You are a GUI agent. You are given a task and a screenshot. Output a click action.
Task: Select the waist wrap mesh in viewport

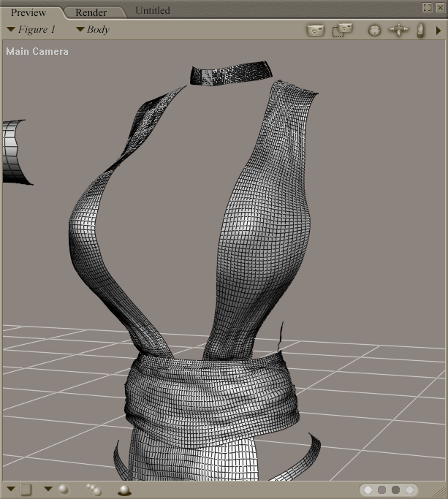tap(212, 401)
